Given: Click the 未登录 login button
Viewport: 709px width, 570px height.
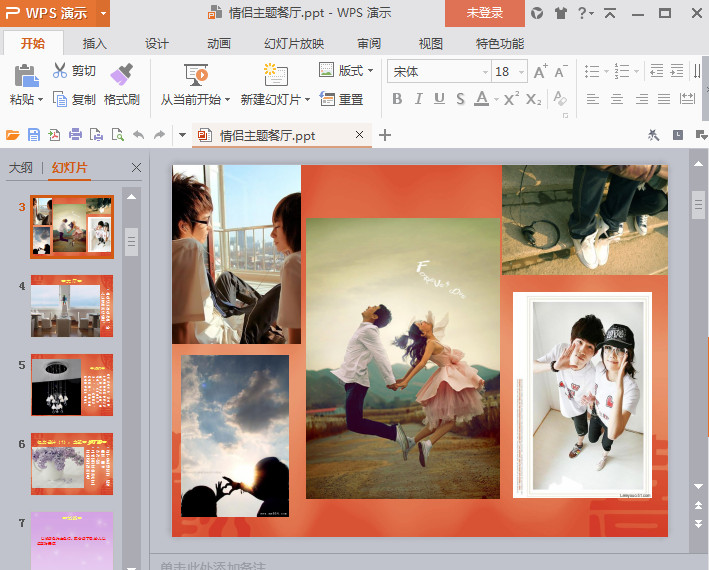Looking at the screenshot, I should point(485,13).
